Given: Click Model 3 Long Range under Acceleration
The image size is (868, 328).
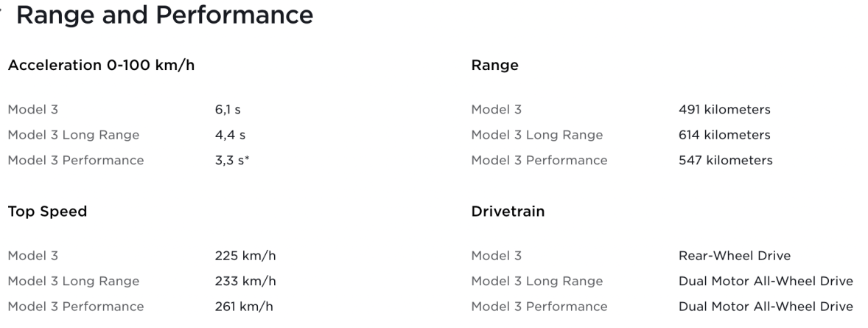Looking at the screenshot, I should [x=73, y=135].
